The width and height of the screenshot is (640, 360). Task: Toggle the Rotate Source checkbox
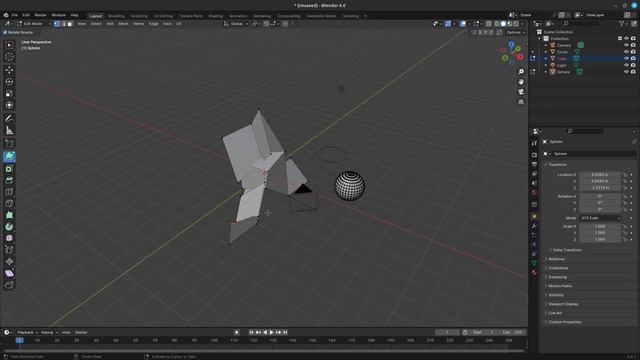(5, 32)
